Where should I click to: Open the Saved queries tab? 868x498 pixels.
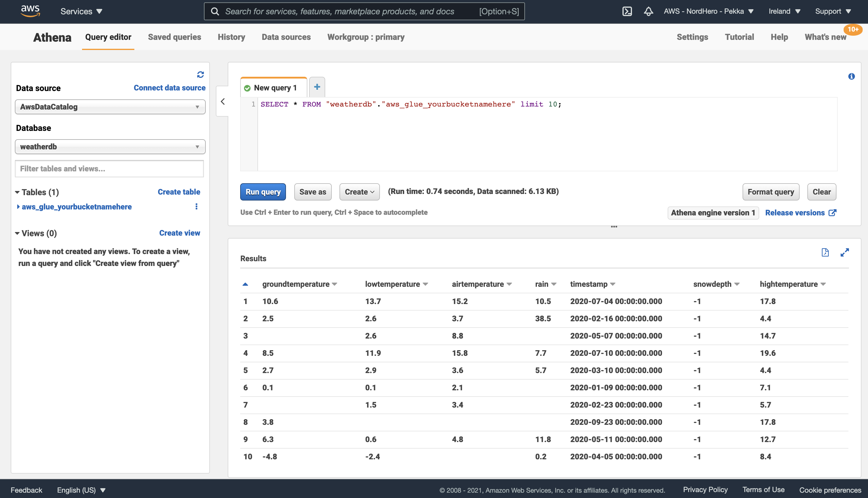pos(174,37)
